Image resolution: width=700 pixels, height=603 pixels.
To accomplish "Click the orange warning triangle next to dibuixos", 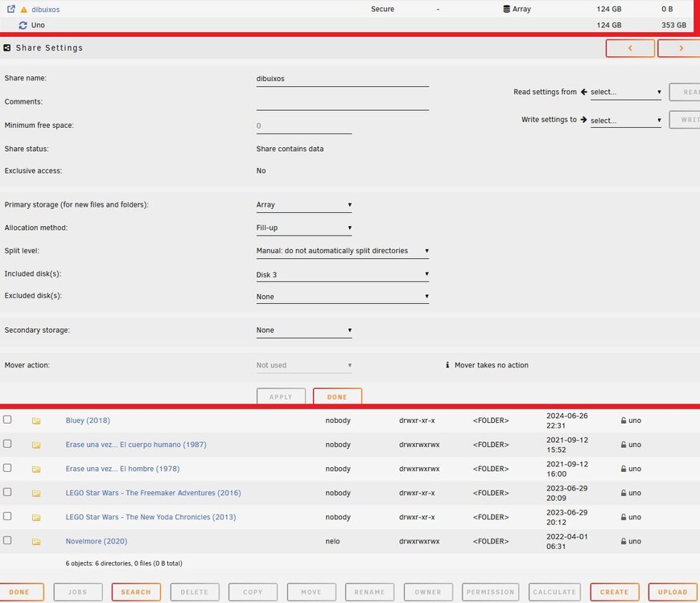I will [x=24, y=10].
